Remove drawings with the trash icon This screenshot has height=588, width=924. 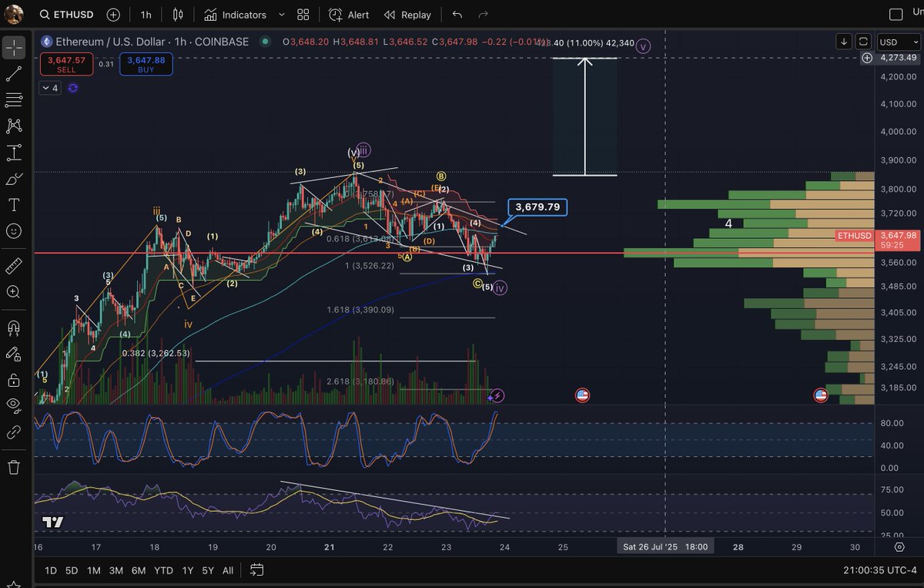pyautogui.click(x=14, y=467)
